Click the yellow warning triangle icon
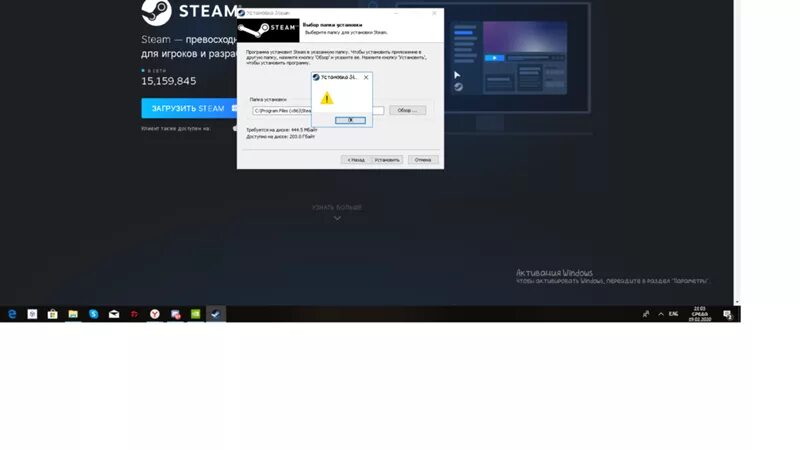The height and width of the screenshot is (450, 800). 327,98
